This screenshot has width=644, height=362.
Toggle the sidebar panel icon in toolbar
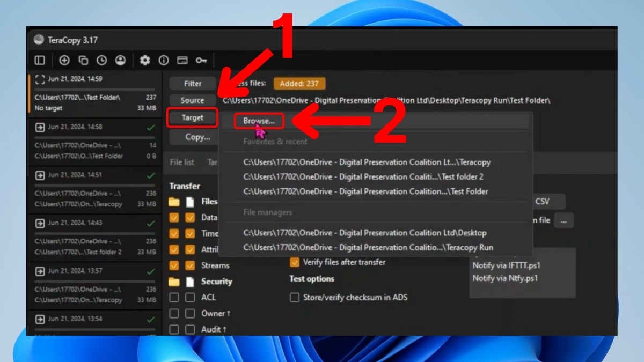[x=40, y=60]
